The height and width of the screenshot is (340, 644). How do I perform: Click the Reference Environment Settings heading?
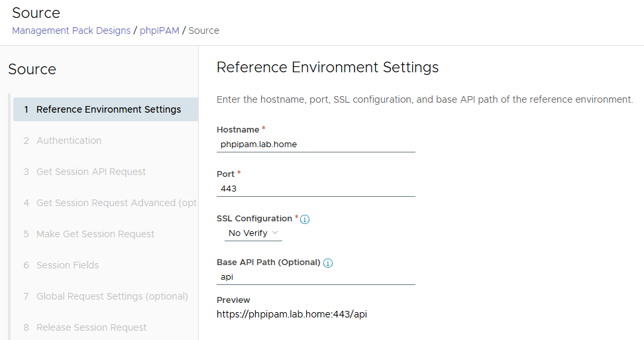[x=327, y=67]
